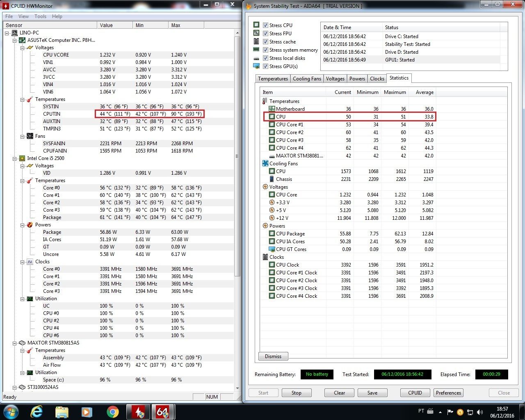The height and width of the screenshot is (420, 525).
Task: Open AIDA64 Preferences
Action: (x=448, y=393)
